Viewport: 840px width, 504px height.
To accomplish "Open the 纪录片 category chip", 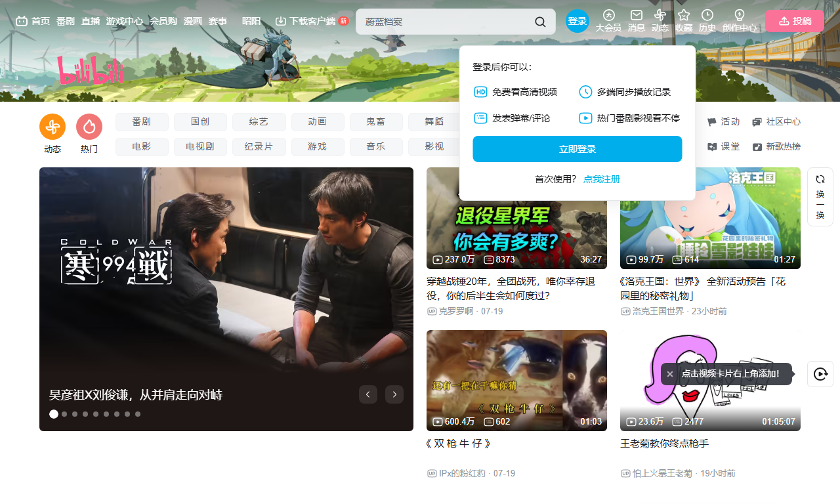I will click(x=259, y=147).
